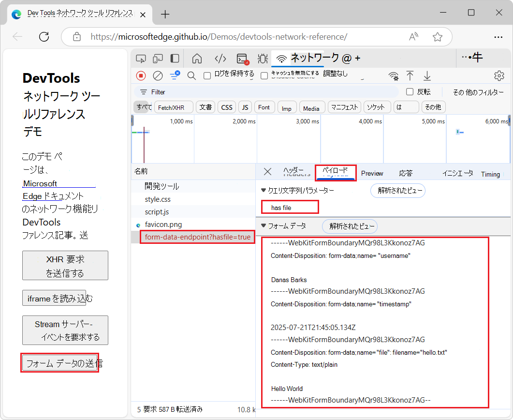Switch to the ヘッダー tab
The height and width of the screenshot is (420, 513).
pos(296,172)
